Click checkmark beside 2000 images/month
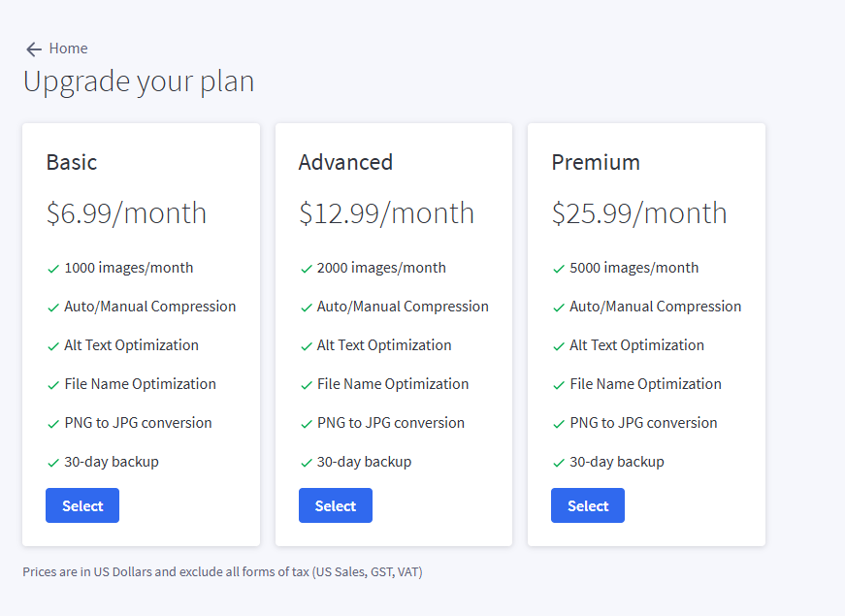The height and width of the screenshot is (616, 845). 307,269
